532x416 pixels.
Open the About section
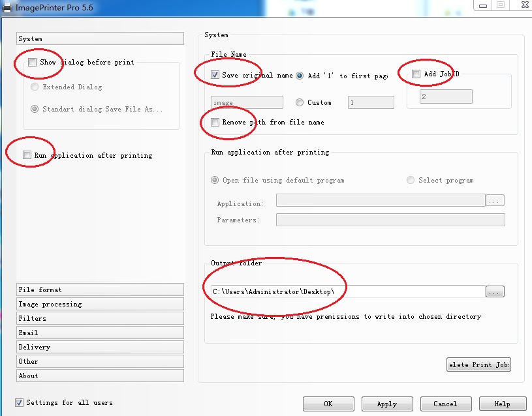[x=100, y=376]
